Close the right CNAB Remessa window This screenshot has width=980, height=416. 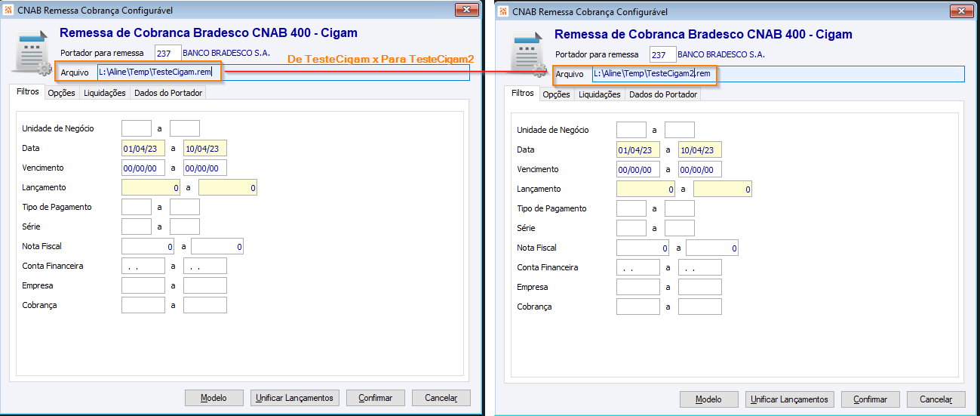961,11
